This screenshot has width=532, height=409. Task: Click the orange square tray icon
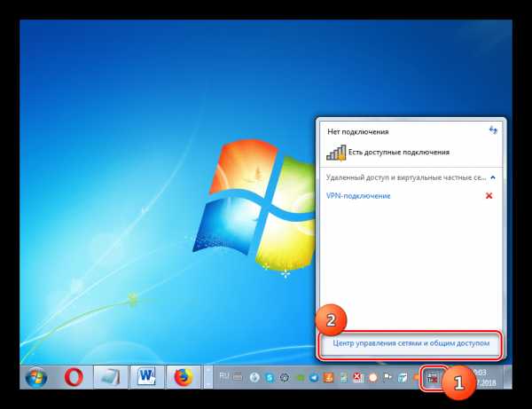[328, 377]
